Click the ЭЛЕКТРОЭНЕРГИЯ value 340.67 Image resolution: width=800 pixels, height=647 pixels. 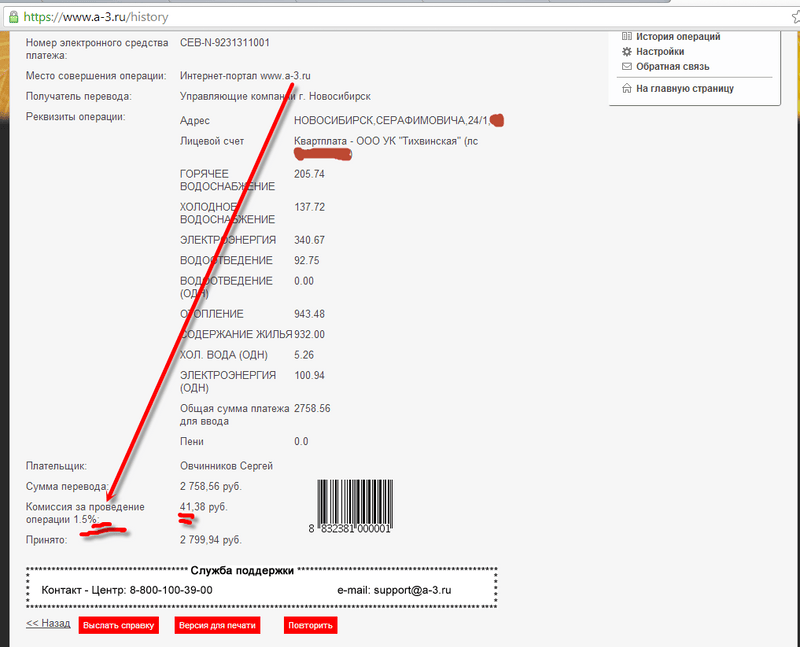(x=309, y=240)
